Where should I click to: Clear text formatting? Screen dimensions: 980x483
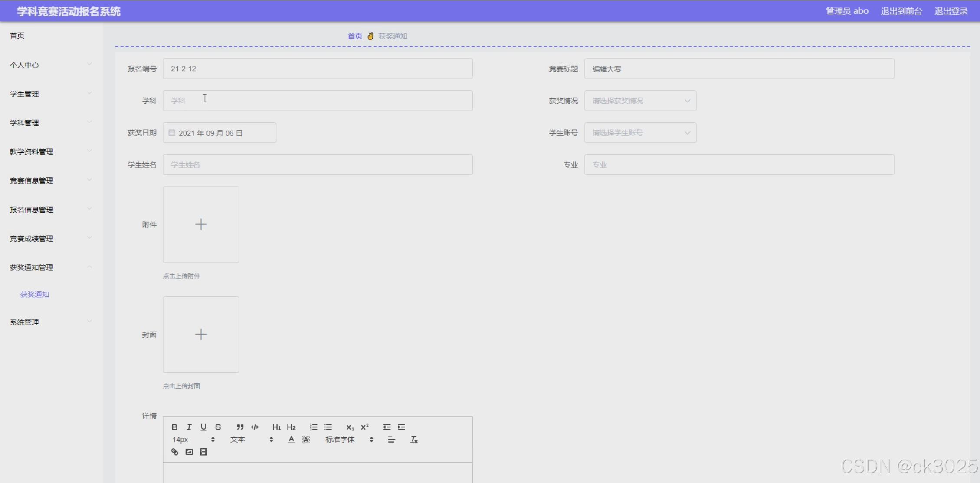pyautogui.click(x=414, y=440)
